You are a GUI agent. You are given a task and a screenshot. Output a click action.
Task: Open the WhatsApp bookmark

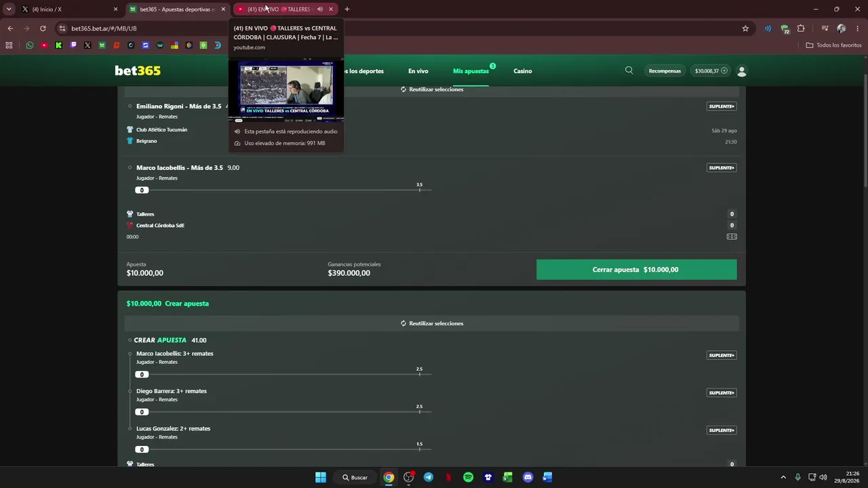coord(30,45)
